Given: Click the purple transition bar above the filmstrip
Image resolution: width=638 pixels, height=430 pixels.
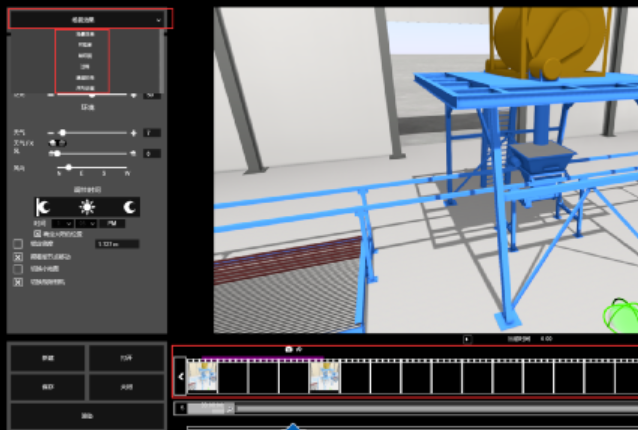Looking at the screenshot, I should (x=263, y=358).
